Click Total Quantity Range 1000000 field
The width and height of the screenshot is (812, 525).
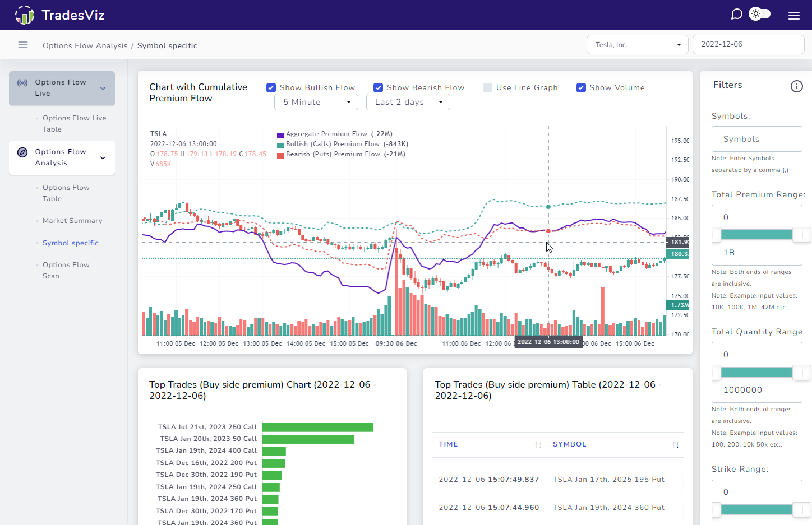point(757,390)
